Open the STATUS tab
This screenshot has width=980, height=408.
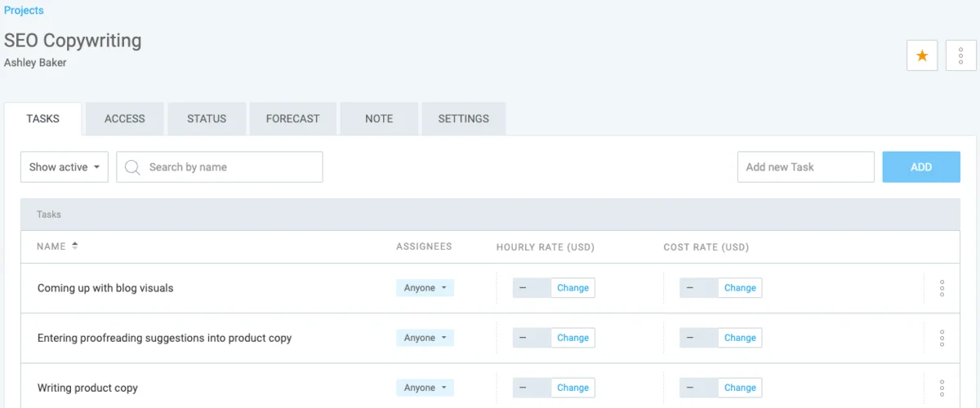[207, 118]
